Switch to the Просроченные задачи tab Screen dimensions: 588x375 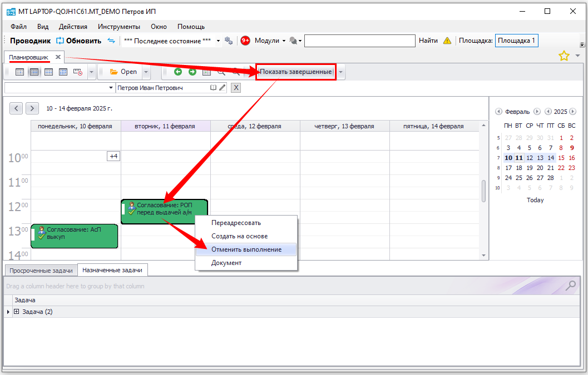(x=40, y=271)
